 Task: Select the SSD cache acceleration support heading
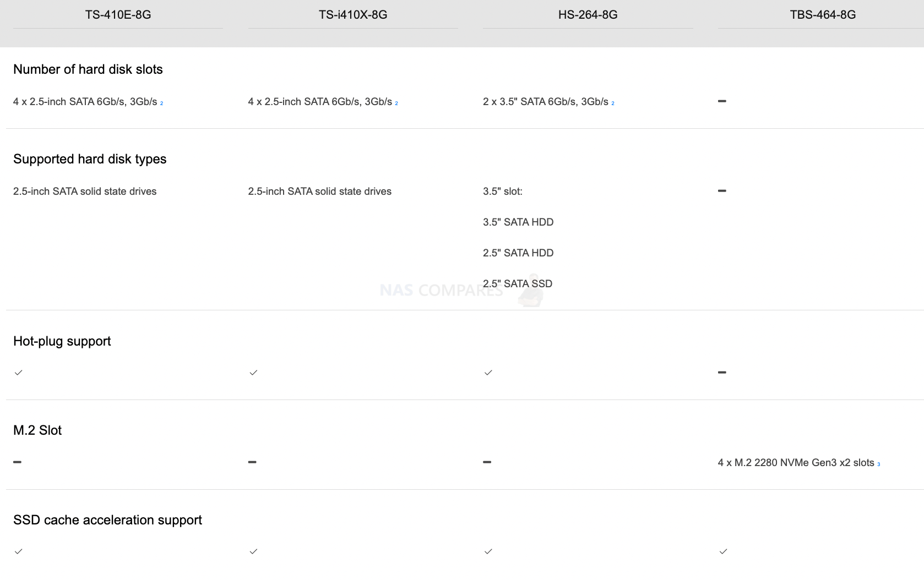pyautogui.click(x=107, y=520)
